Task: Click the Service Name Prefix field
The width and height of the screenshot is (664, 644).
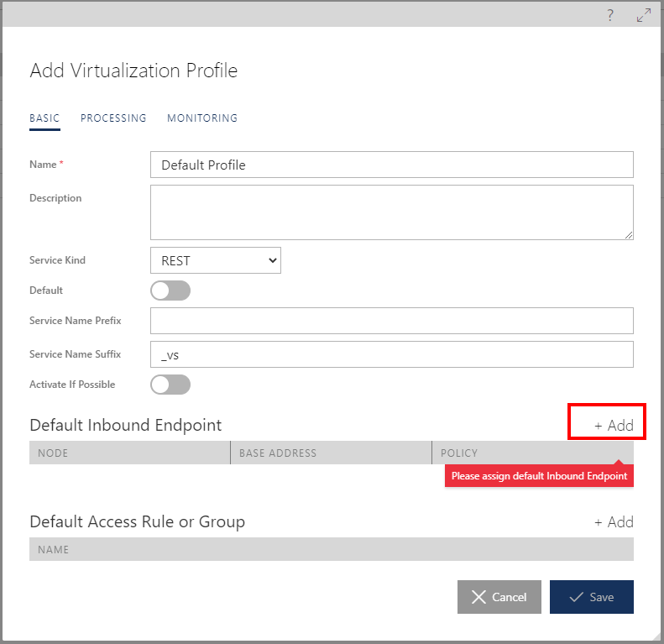Action: point(391,321)
